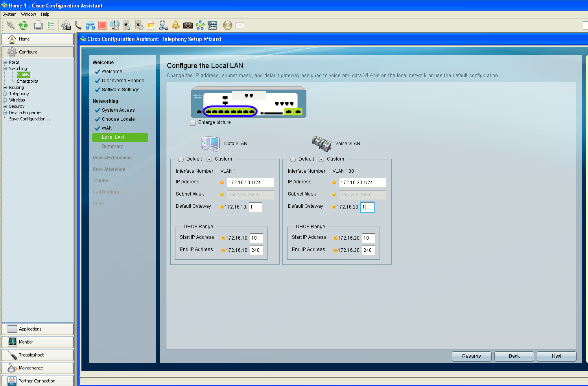Click Data VLAN Default Gateway last octet field

coord(255,207)
